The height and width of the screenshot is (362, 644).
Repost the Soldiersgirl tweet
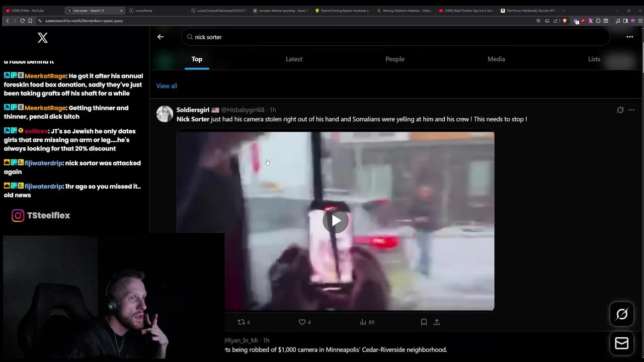click(x=244, y=322)
